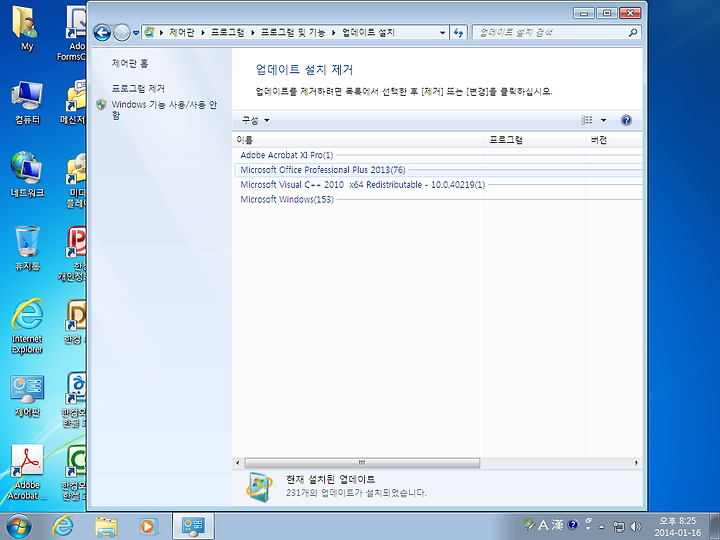Select the 네트워크 desktop icon
This screenshot has height=540, width=720.
click(x=27, y=175)
